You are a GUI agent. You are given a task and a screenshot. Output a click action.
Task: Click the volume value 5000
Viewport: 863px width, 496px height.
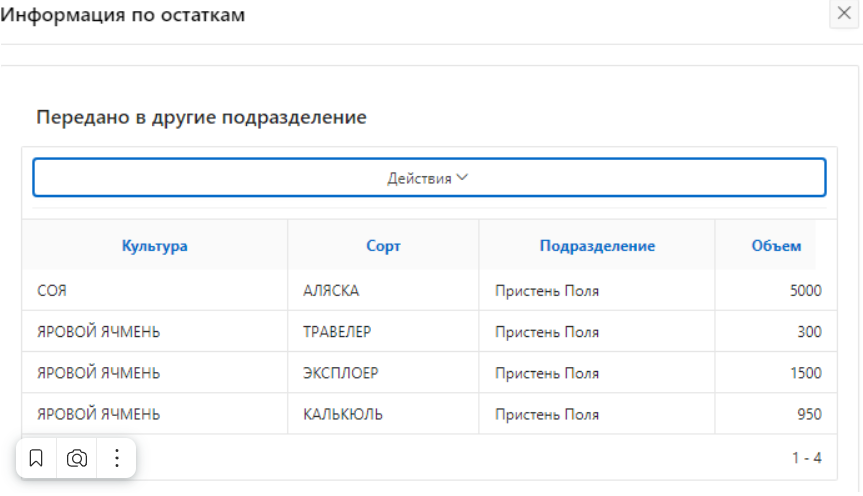tap(804, 291)
